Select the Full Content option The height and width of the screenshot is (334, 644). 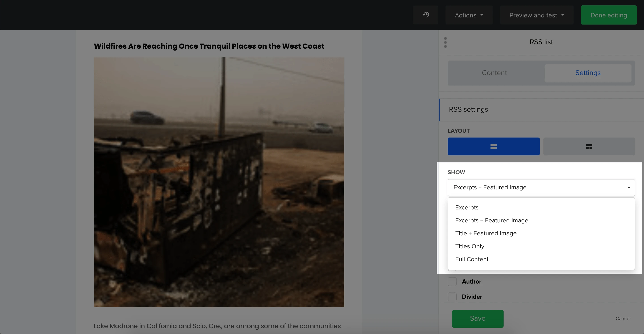(472, 259)
